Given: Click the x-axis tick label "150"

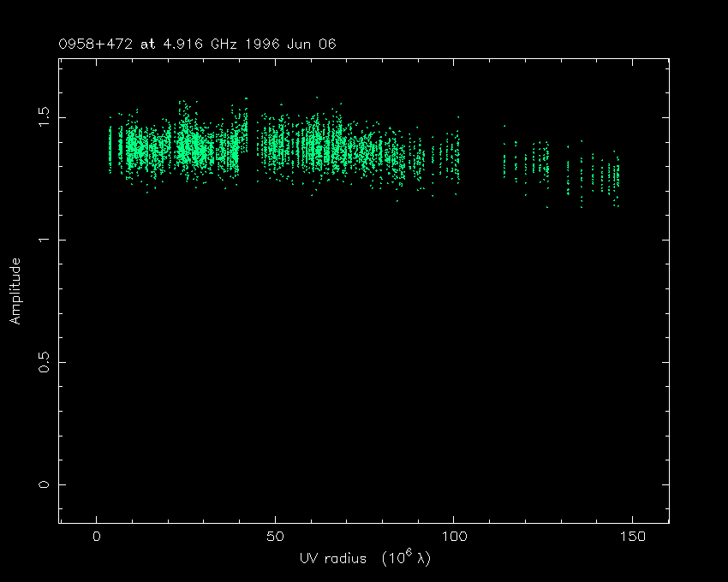Looking at the screenshot, I should point(632,537).
